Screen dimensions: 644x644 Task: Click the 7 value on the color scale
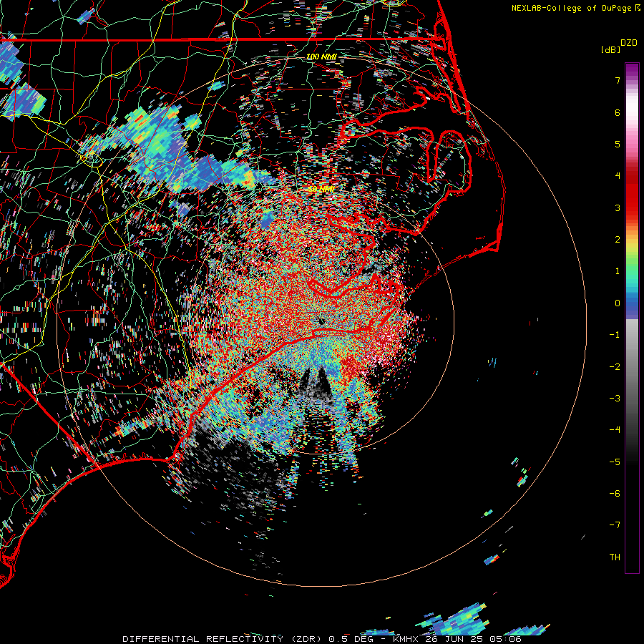click(x=618, y=80)
